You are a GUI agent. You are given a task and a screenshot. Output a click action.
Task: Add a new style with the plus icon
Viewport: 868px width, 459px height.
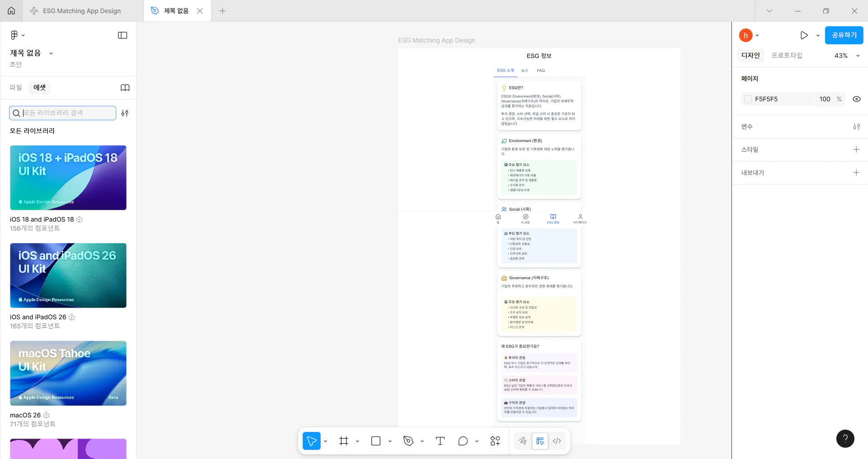(x=856, y=150)
